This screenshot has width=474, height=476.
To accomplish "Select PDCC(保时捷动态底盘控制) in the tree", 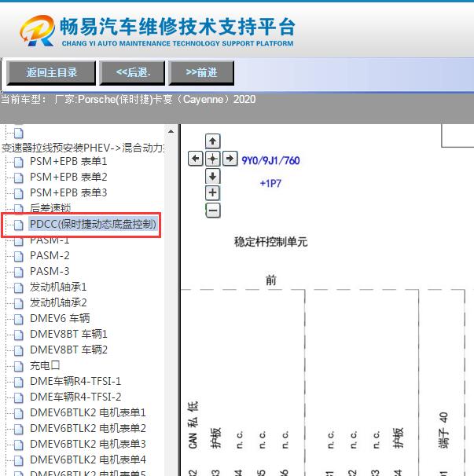I will pos(93,224).
